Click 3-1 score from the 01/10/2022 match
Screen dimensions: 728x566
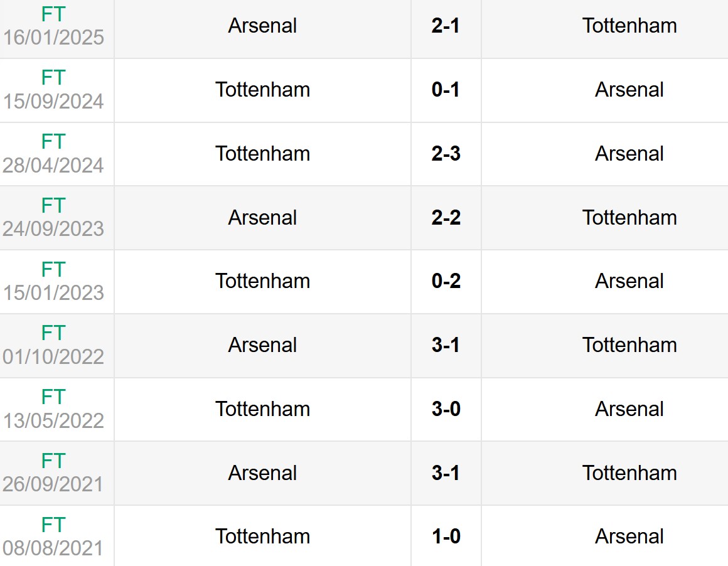(x=446, y=345)
